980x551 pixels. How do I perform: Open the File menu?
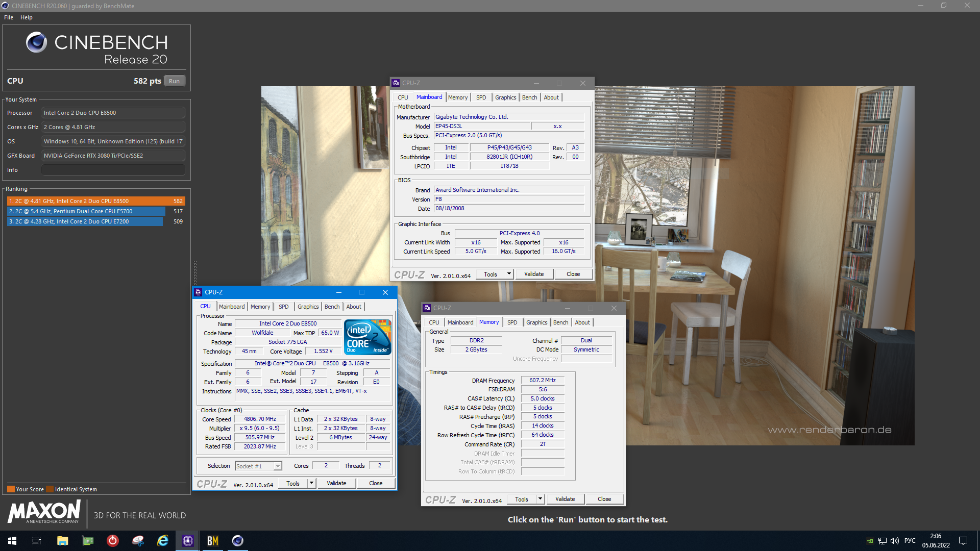click(9, 17)
